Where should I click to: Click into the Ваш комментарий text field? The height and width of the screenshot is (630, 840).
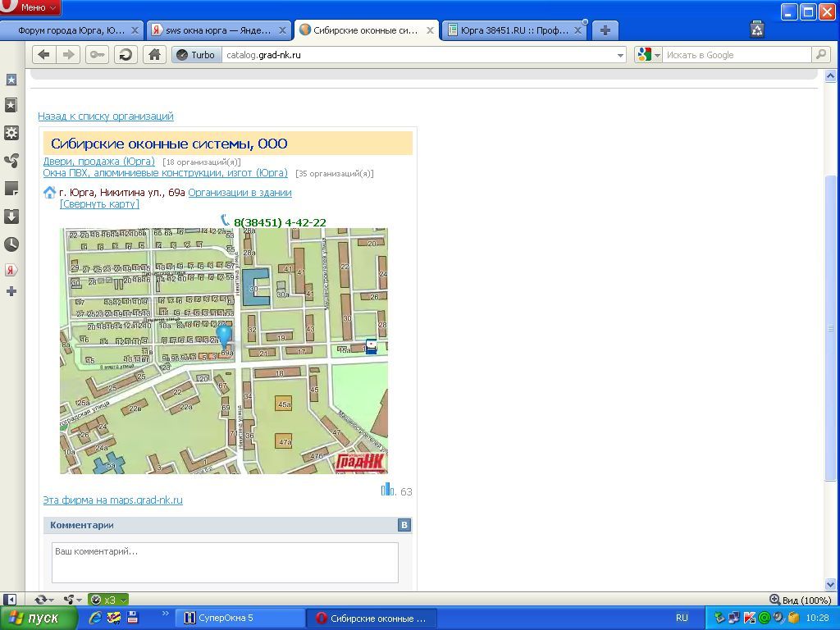tap(225, 562)
